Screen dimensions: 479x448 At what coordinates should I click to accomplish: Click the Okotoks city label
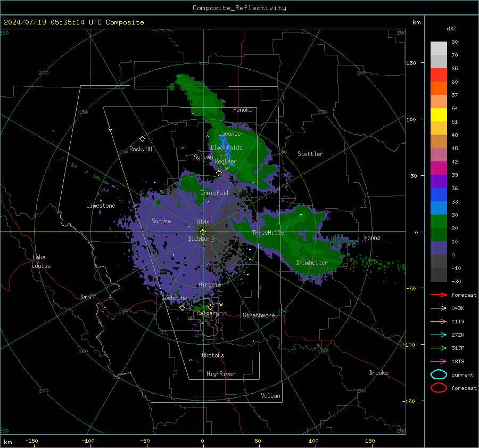[213, 355]
